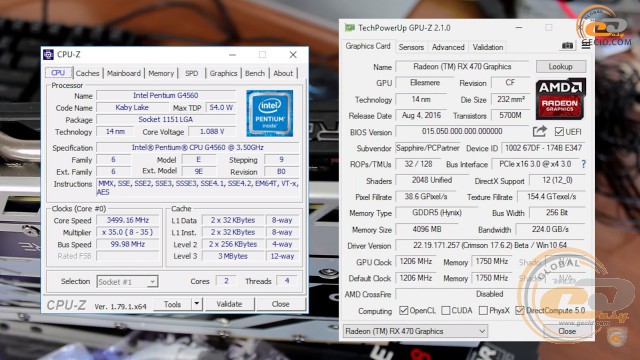
Task: Toggle the UEFI checkbox
Action: pos(559,132)
